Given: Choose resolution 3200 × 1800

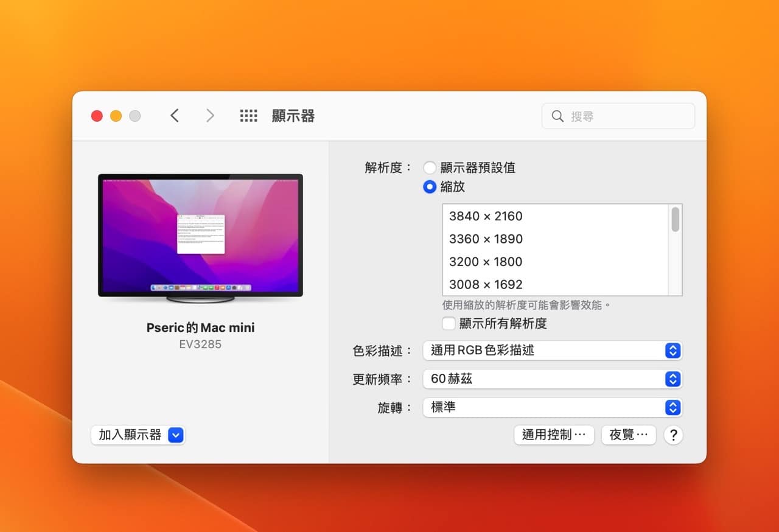Looking at the screenshot, I should tap(555, 262).
